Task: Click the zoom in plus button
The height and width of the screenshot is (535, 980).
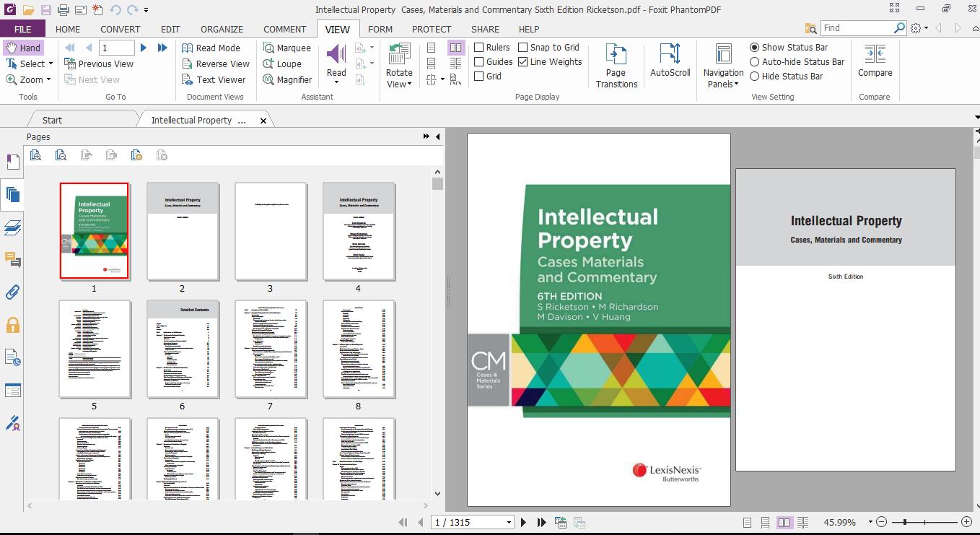Action: (966, 522)
